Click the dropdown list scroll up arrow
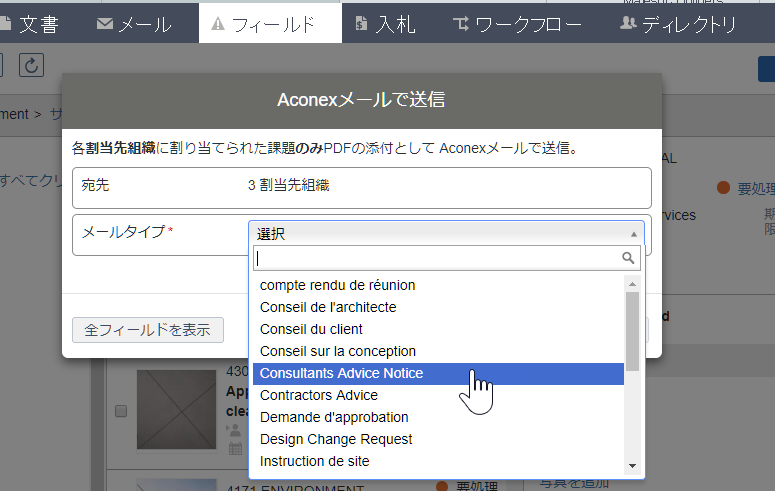Image resolution: width=775 pixels, height=491 pixels. point(632,284)
